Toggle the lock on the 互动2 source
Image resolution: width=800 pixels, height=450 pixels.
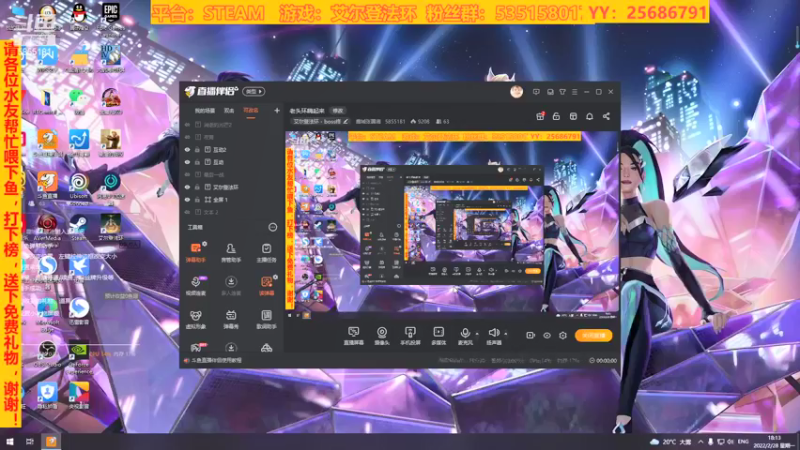tap(197, 150)
